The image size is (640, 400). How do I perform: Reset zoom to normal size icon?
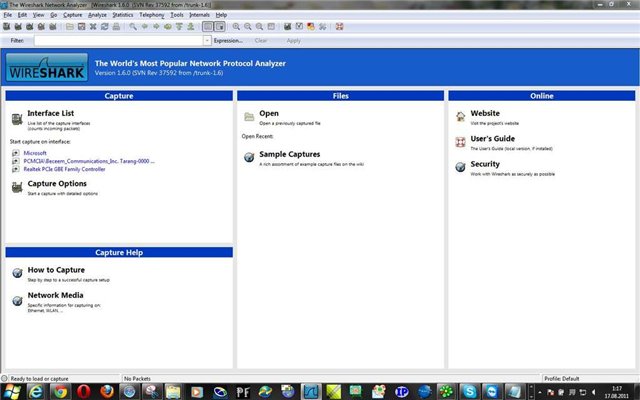click(x=259, y=27)
